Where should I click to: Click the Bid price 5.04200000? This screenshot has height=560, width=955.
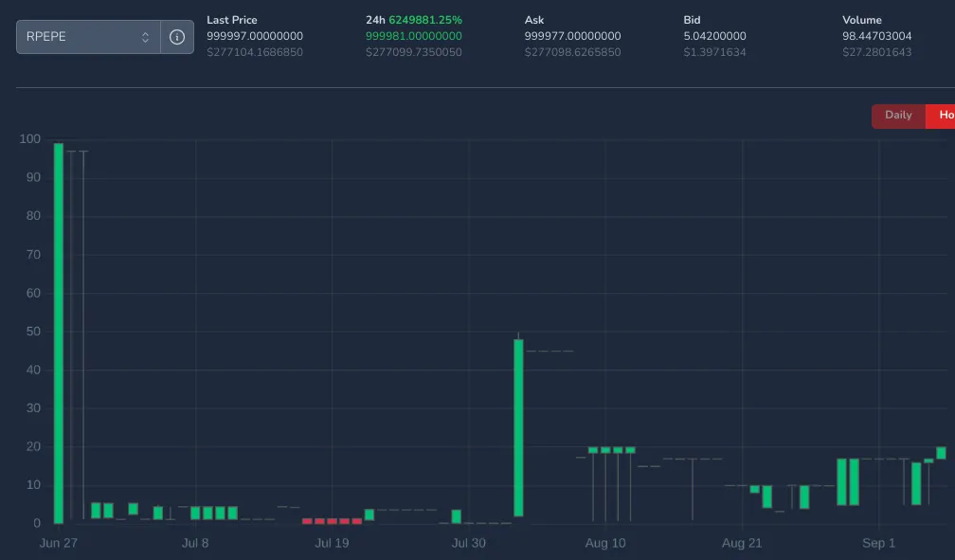(x=714, y=36)
